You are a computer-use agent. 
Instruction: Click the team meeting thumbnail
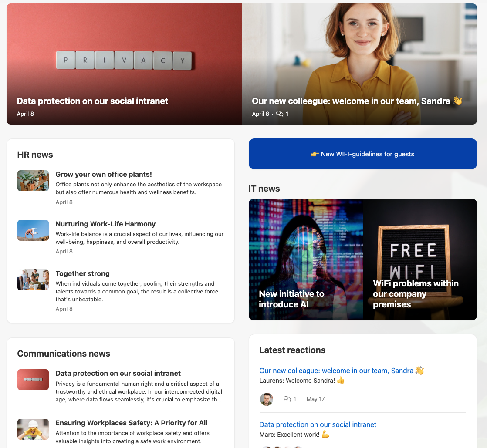33,280
